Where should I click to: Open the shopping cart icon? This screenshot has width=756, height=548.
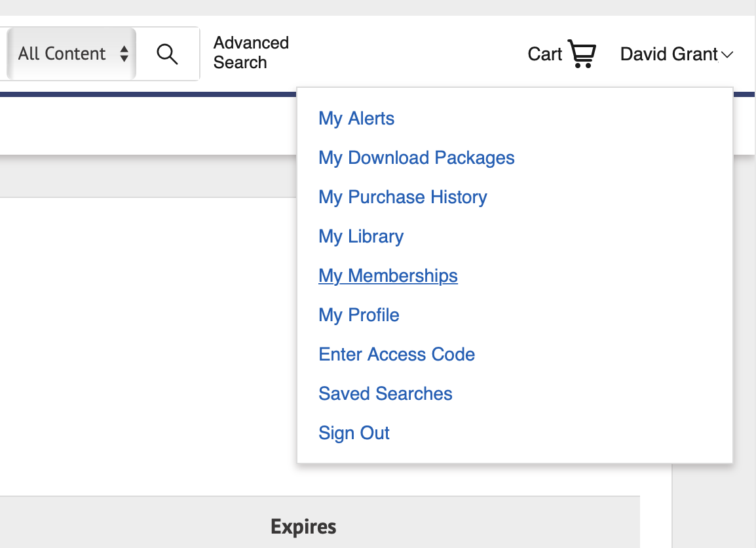coord(582,54)
